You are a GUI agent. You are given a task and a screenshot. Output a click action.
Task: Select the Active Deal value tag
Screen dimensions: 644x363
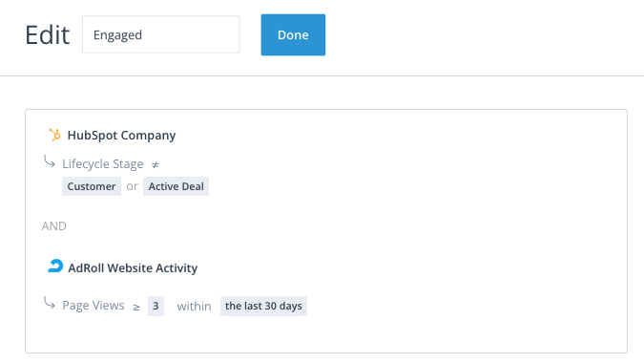[176, 186]
